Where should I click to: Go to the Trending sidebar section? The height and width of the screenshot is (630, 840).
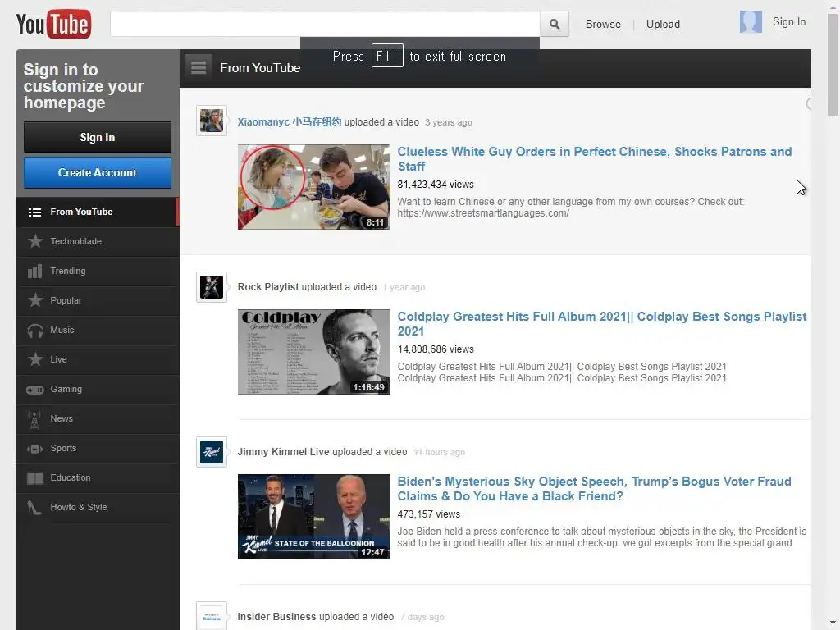(98, 271)
